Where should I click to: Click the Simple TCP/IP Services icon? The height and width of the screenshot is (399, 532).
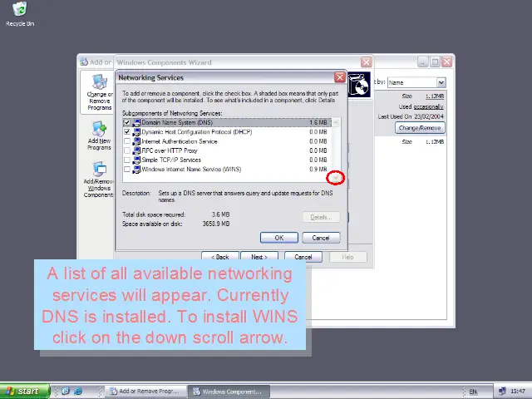[x=136, y=160]
